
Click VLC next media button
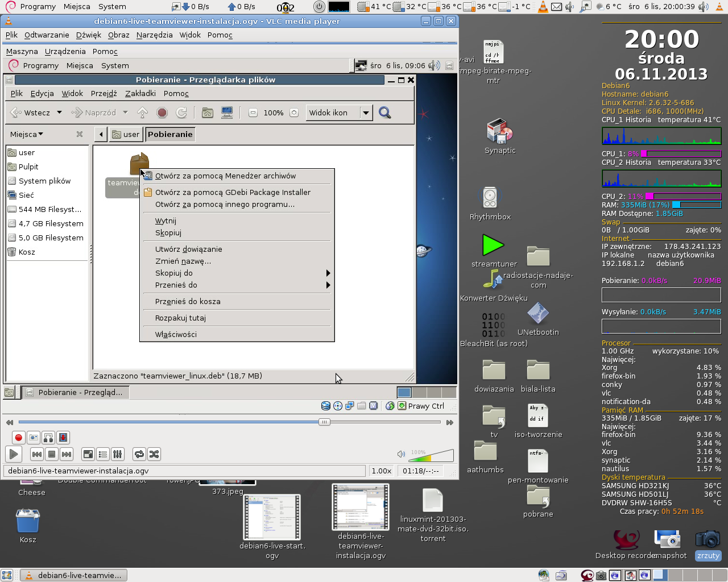tap(66, 454)
